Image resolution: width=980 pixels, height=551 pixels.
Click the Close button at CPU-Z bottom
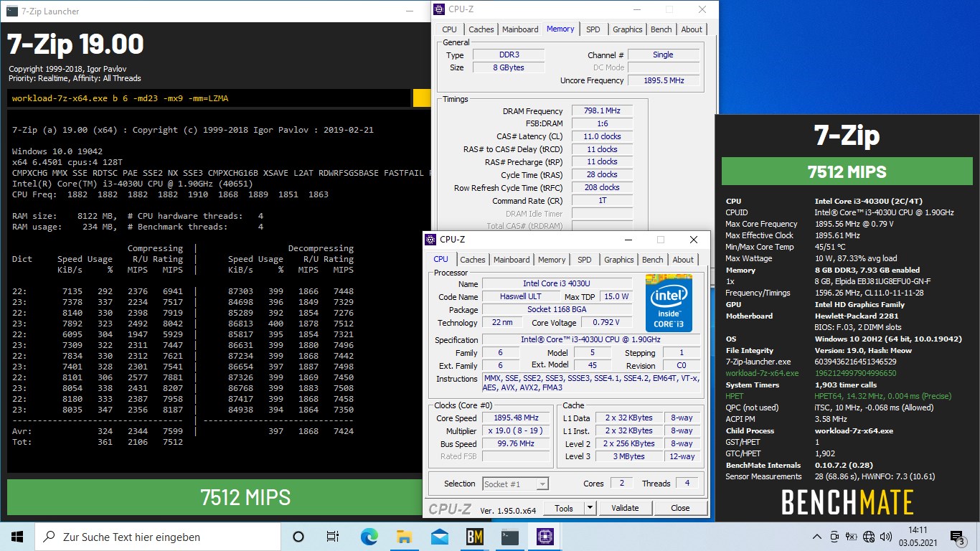(x=680, y=508)
